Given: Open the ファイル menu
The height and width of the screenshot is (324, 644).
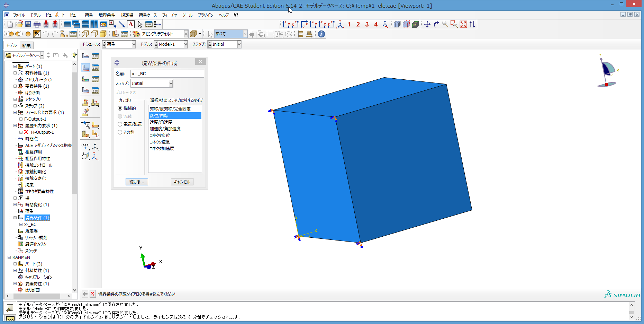Looking at the screenshot, I should point(19,15).
